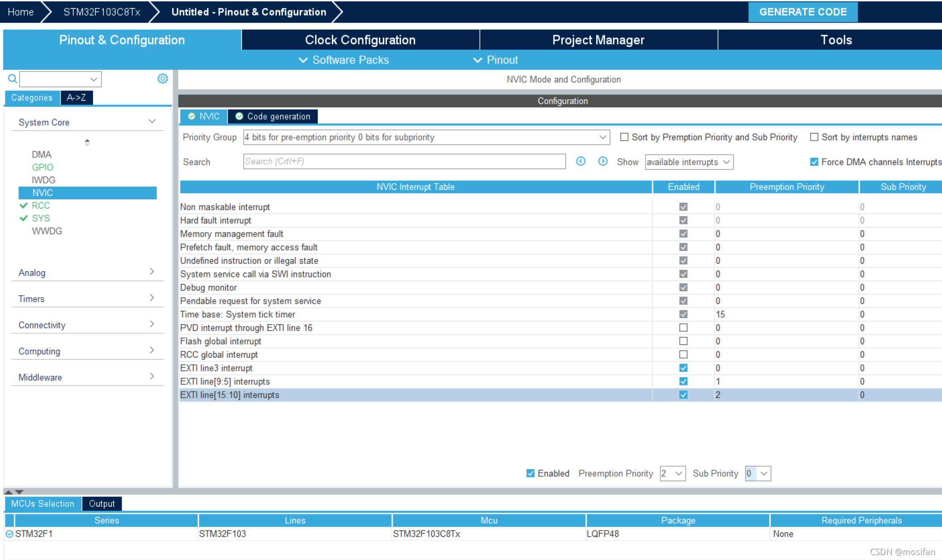Disable EXTI line3 interrupt checkbox
The height and width of the screenshot is (560, 942).
[x=683, y=368]
